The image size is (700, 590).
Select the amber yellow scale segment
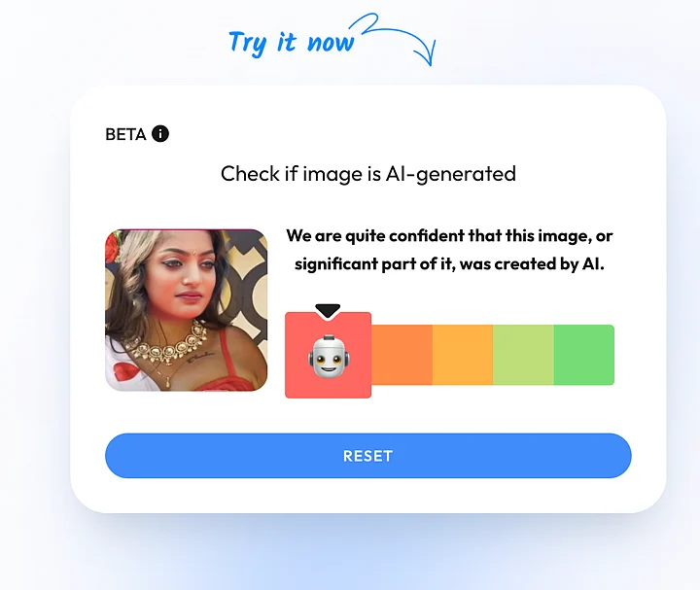tap(463, 355)
